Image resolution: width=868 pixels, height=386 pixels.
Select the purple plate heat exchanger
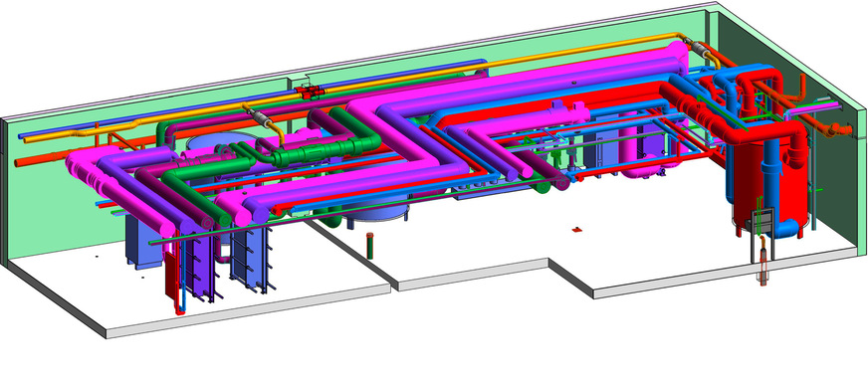[199, 266]
